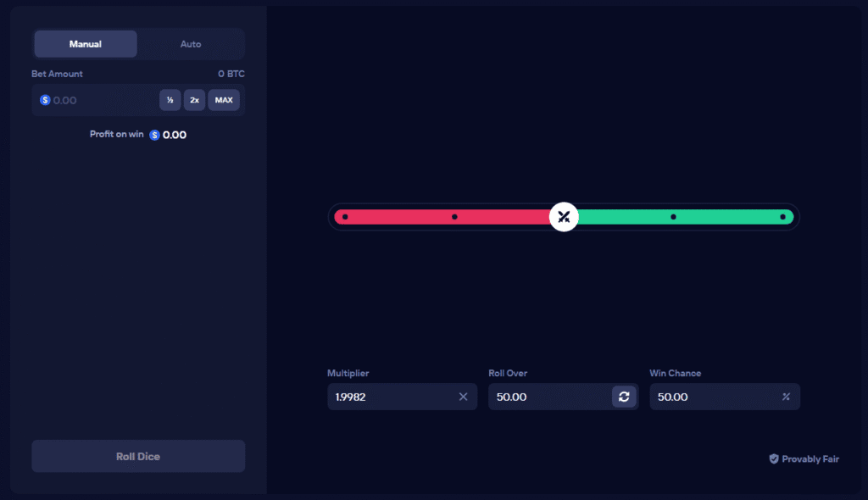Clear the Multiplier using the X icon
The height and width of the screenshot is (500, 868).
pyautogui.click(x=464, y=397)
